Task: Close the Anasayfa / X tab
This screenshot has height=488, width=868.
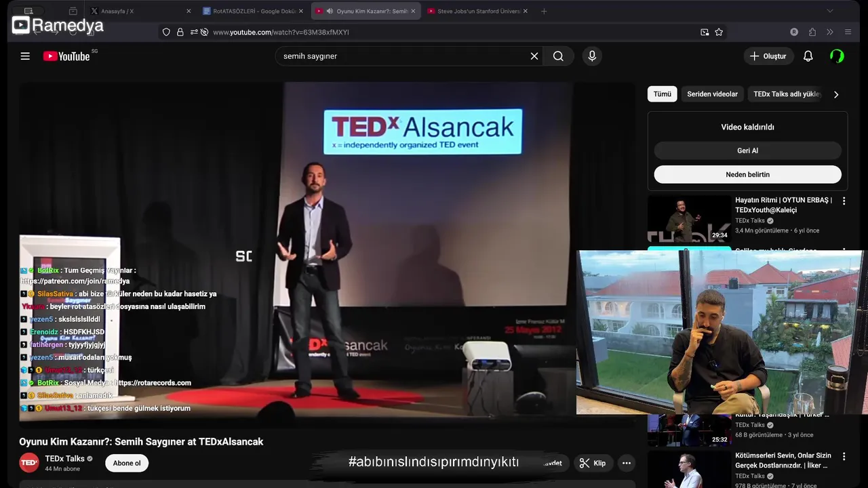Action: [x=189, y=11]
